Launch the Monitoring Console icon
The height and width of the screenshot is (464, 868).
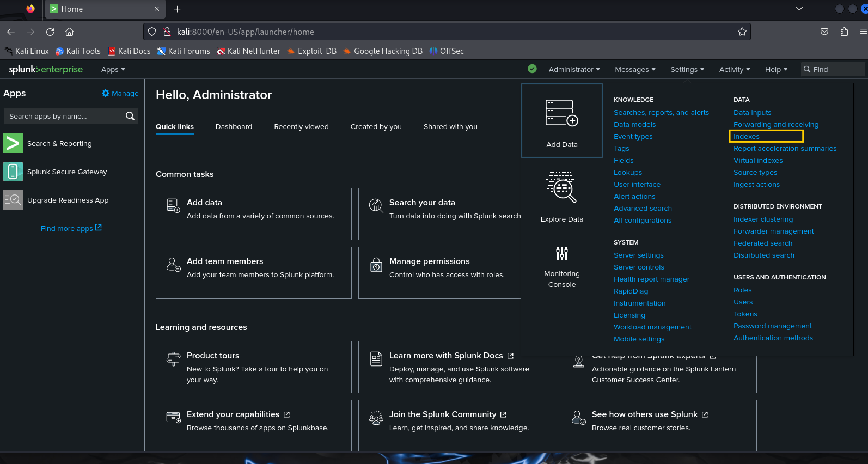click(x=561, y=253)
